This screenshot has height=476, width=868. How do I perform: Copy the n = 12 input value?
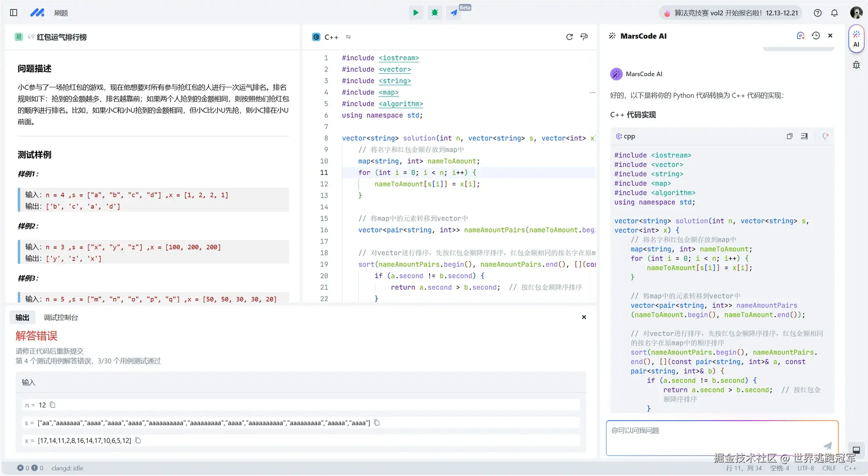[53, 405]
